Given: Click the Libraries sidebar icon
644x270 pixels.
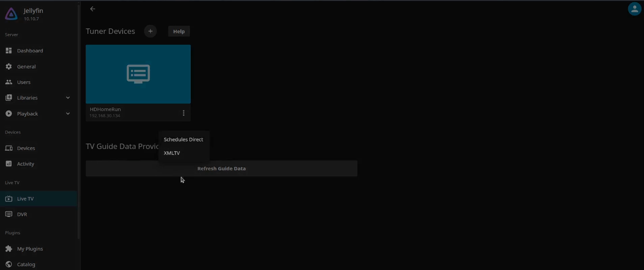Looking at the screenshot, I should 9,98.
